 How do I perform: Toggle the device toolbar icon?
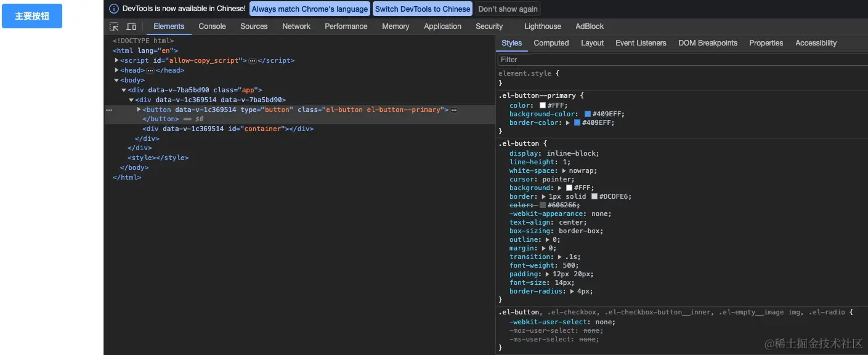point(131,26)
